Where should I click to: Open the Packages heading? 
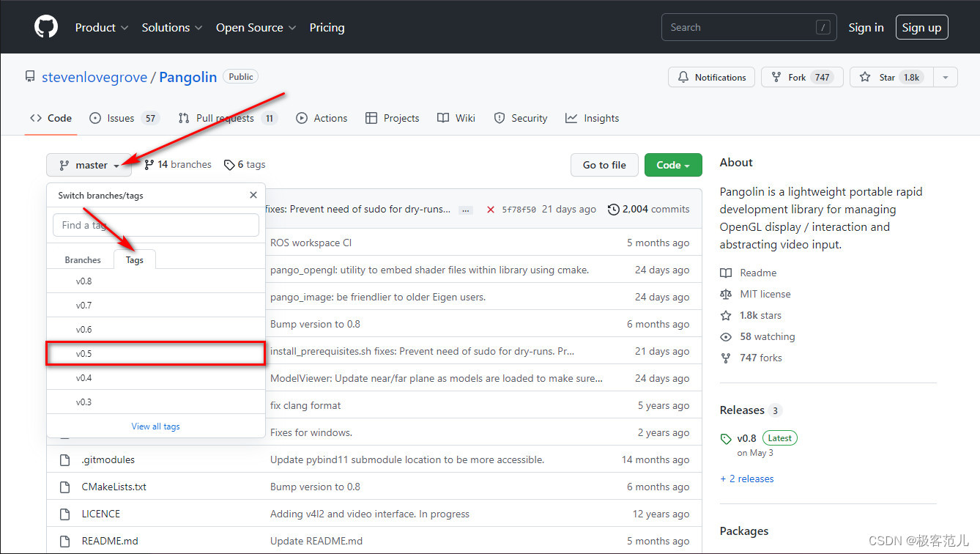[x=743, y=531]
